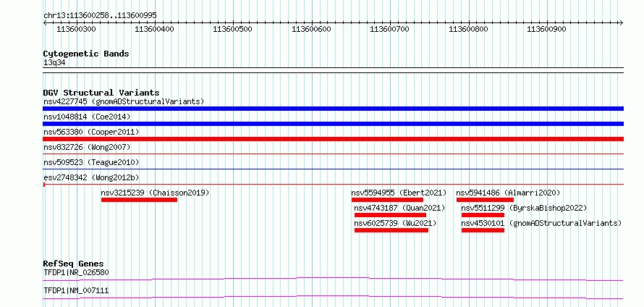Select the blue nsv4227745 variant bar

[333, 109]
